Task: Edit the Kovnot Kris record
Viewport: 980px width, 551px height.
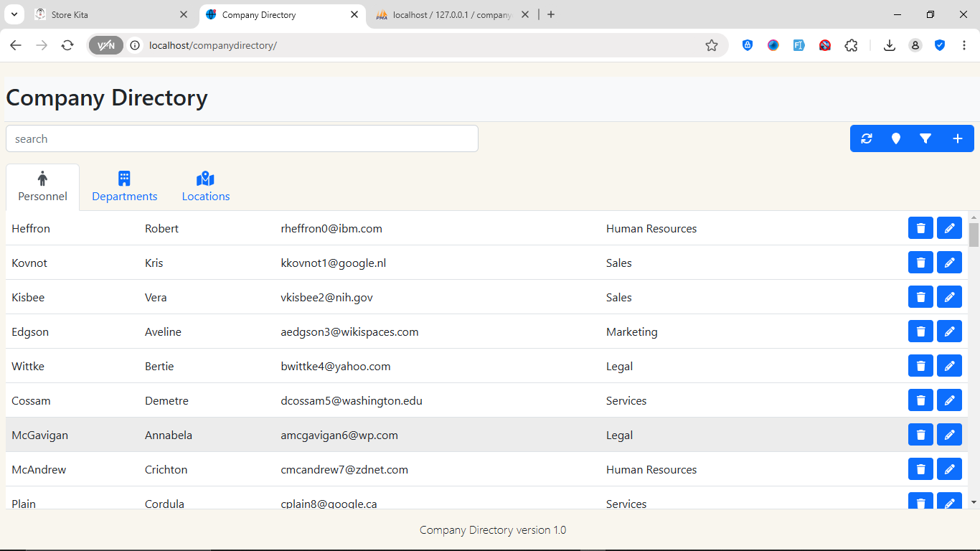Action: (949, 263)
